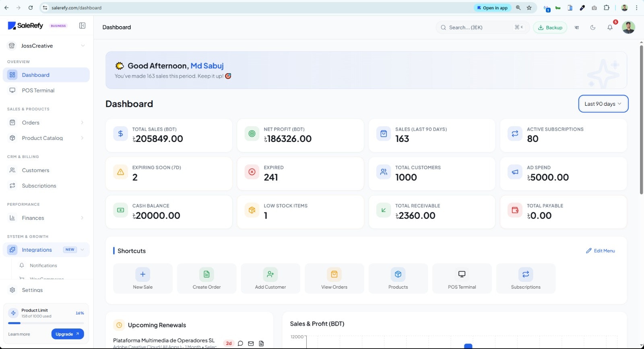Click the 2d renewal badge
Screen dimensions: 644x349
229,343
